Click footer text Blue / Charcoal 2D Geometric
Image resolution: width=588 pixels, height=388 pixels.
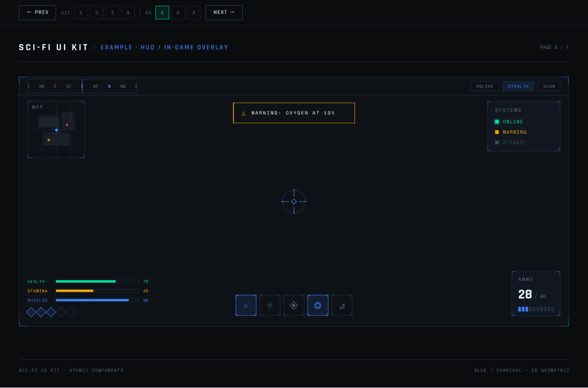[522, 370]
